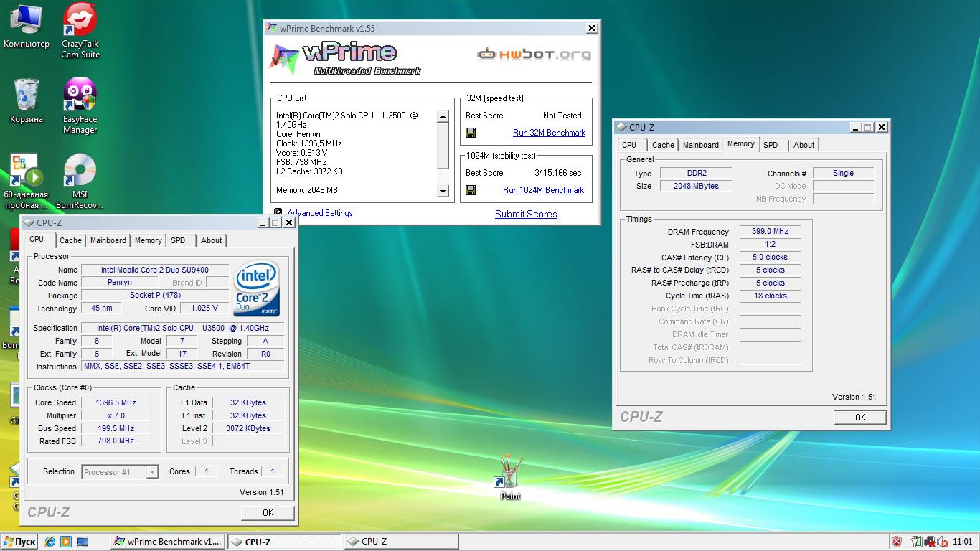Click the wPrime title bar icon
980x551 pixels.
coord(272,28)
